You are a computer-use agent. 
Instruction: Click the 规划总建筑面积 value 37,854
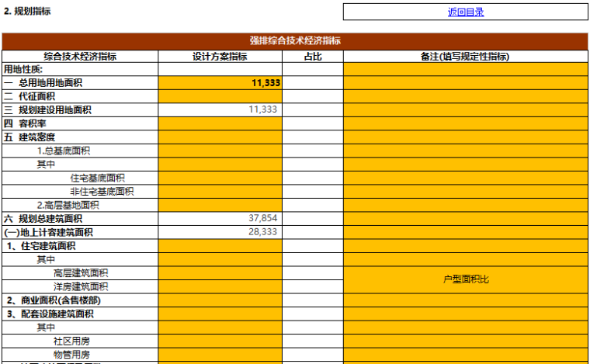[220, 219]
